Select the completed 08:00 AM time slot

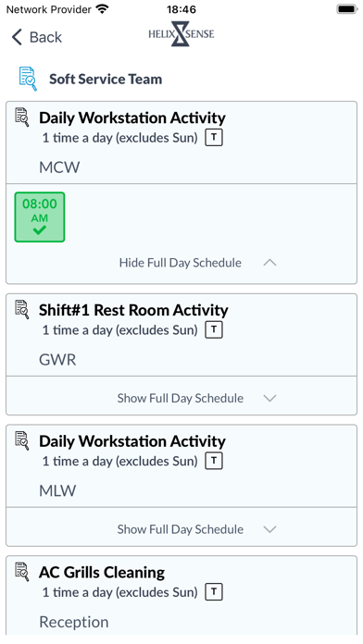click(x=40, y=217)
